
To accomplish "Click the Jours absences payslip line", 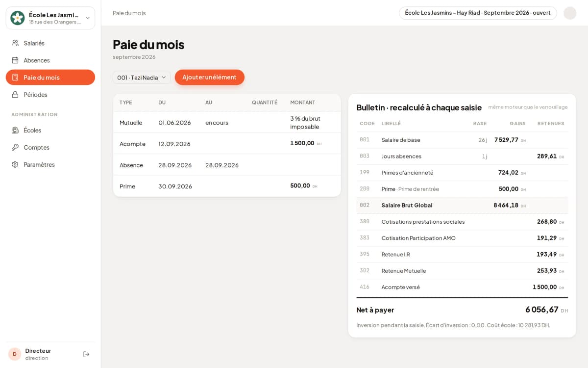I will click(462, 156).
